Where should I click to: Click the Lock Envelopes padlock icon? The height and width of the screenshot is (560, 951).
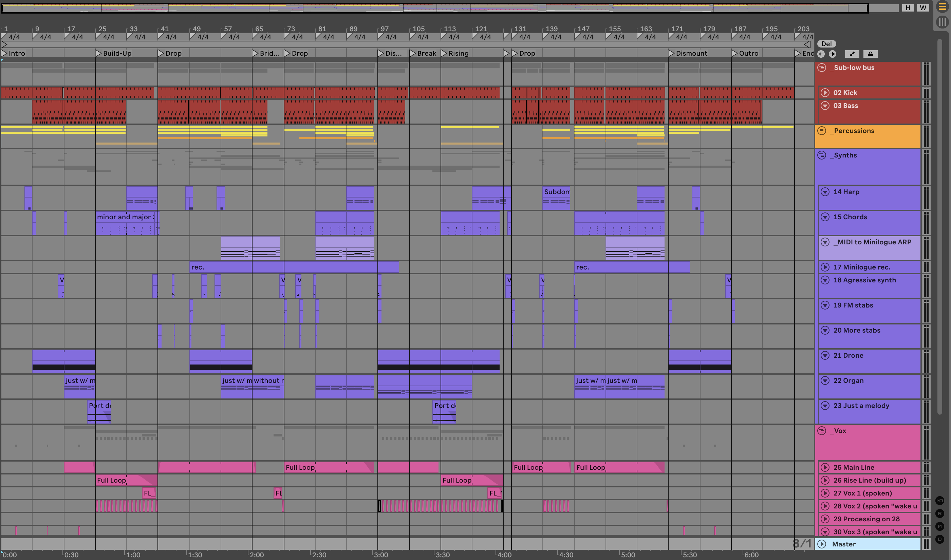coord(870,54)
